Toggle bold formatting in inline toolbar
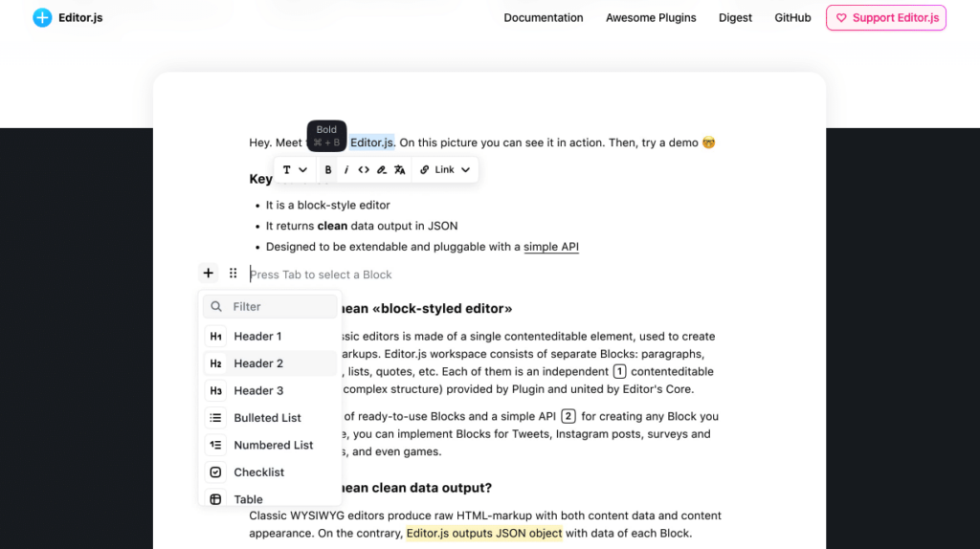Screen dimensions: 980x549 pyautogui.click(x=328, y=170)
